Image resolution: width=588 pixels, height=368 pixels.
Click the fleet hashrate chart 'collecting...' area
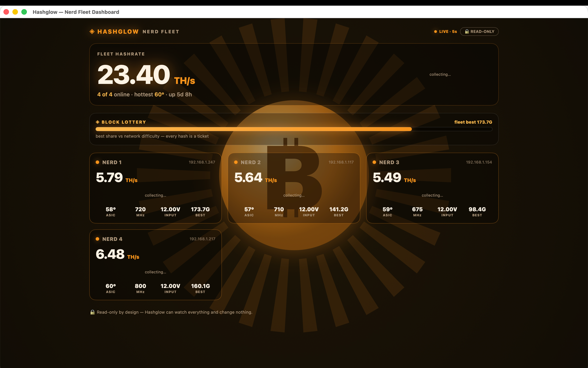[x=440, y=74]
